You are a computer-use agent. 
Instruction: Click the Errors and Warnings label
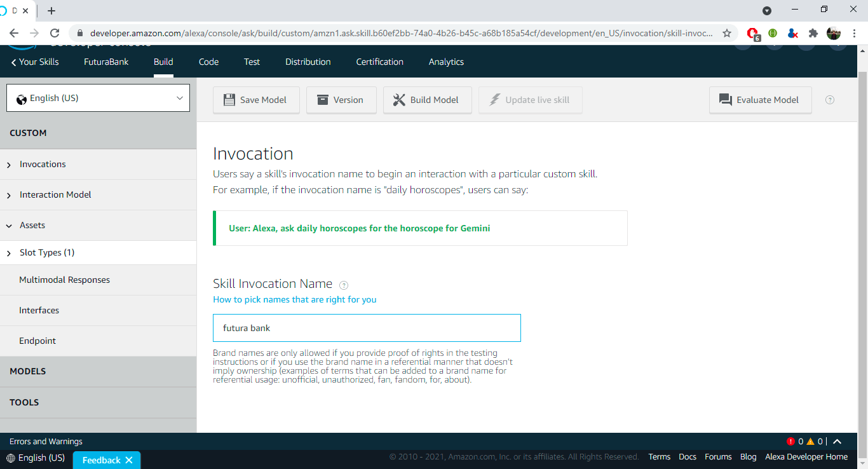[46, 441]
